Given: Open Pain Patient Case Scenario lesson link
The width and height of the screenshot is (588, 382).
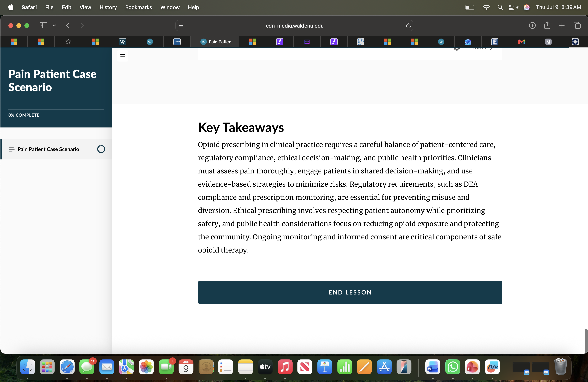Looking at the screenshot, I should pos(48,149).
